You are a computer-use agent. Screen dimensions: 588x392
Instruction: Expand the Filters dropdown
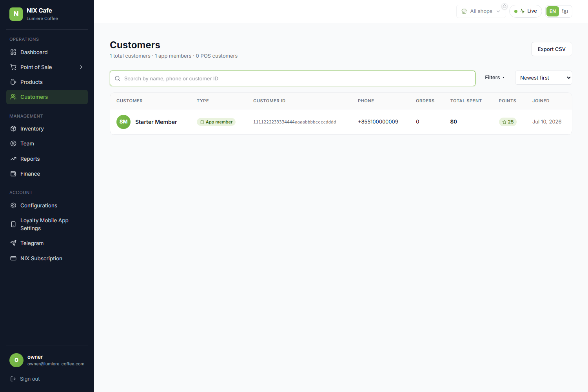click(495, 78)
